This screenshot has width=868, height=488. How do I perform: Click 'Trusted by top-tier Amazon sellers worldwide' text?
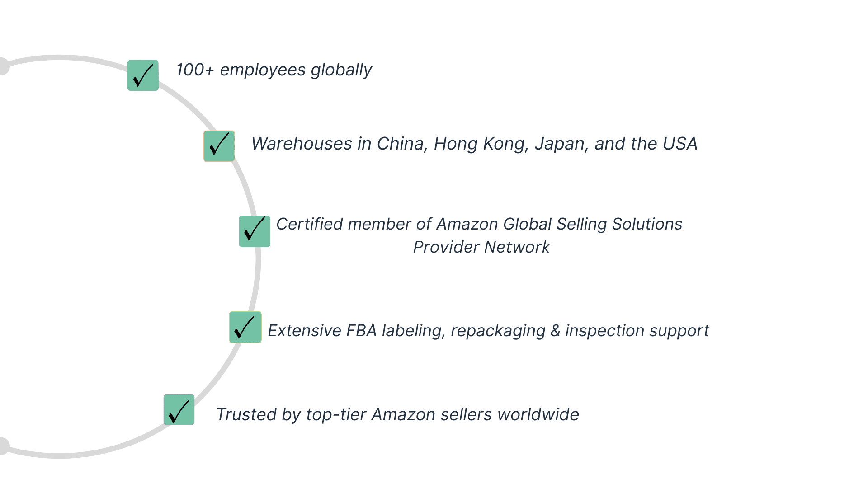point(398,414)
